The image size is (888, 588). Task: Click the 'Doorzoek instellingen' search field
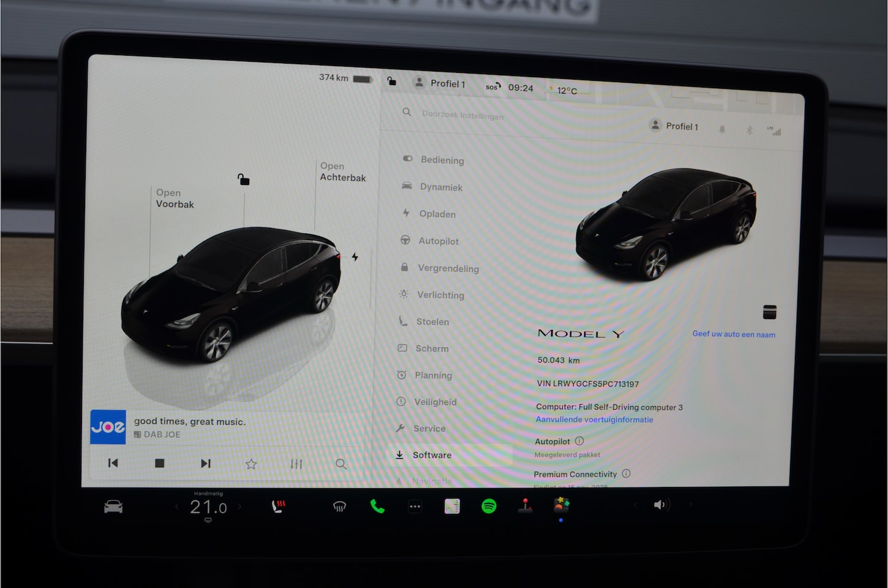point(462,115)
